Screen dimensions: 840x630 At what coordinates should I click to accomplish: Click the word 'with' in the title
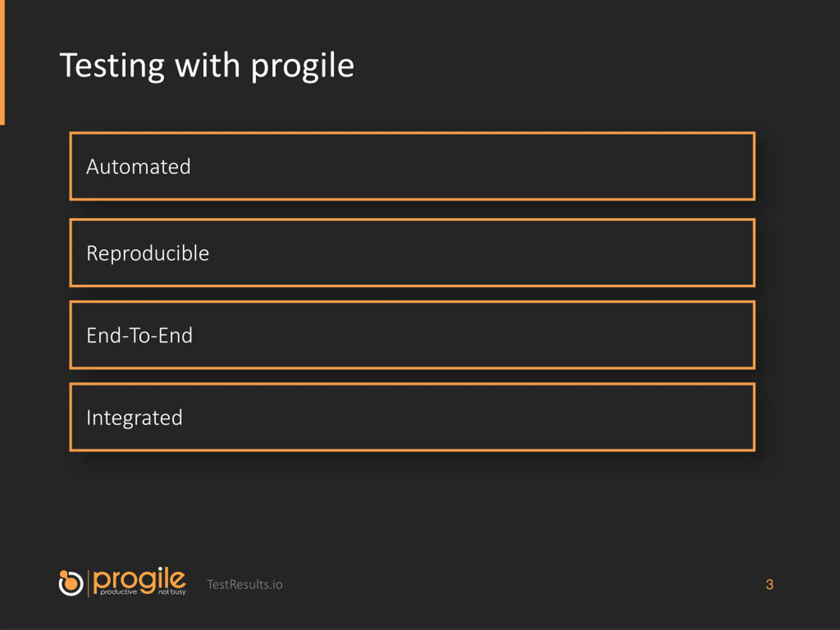[x=207, y=65]
